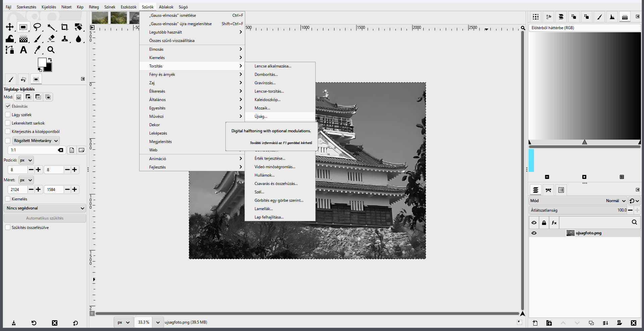Select the Move tool
This screenshot has width=644, height=331.
click(x=10, y=27)
